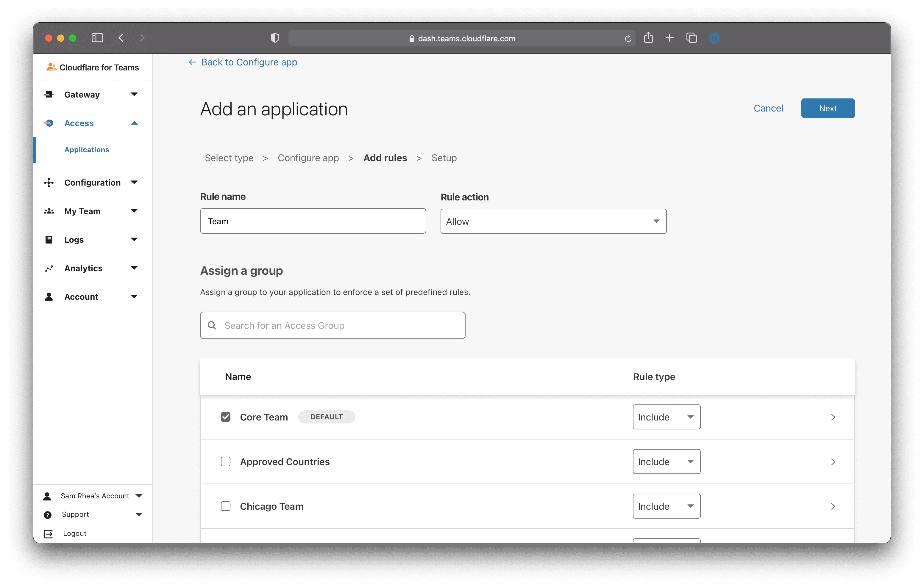Click the Logs icon in sidebar
This screenshot has height=587, width=924.
pos(49,240)
